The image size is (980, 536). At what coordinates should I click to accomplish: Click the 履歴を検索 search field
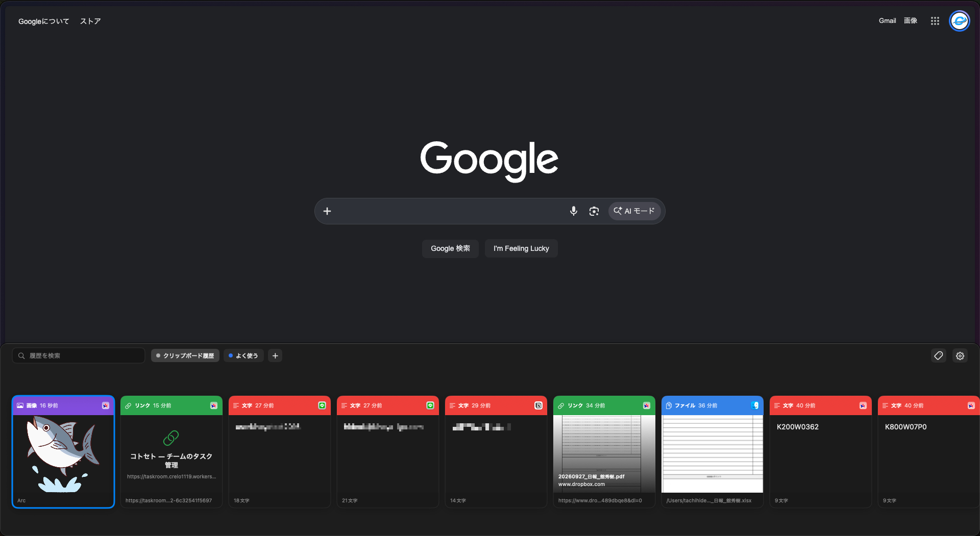(79, 355)
